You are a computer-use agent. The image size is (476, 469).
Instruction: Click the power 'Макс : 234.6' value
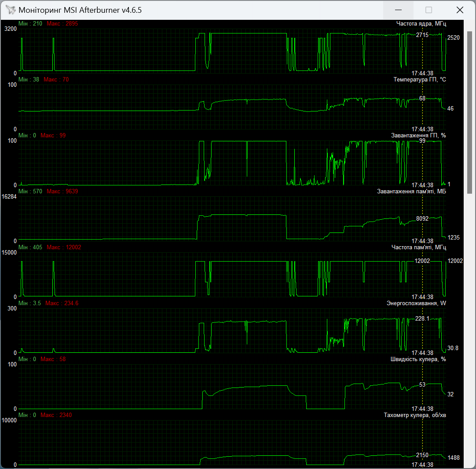tap(62, 303)
